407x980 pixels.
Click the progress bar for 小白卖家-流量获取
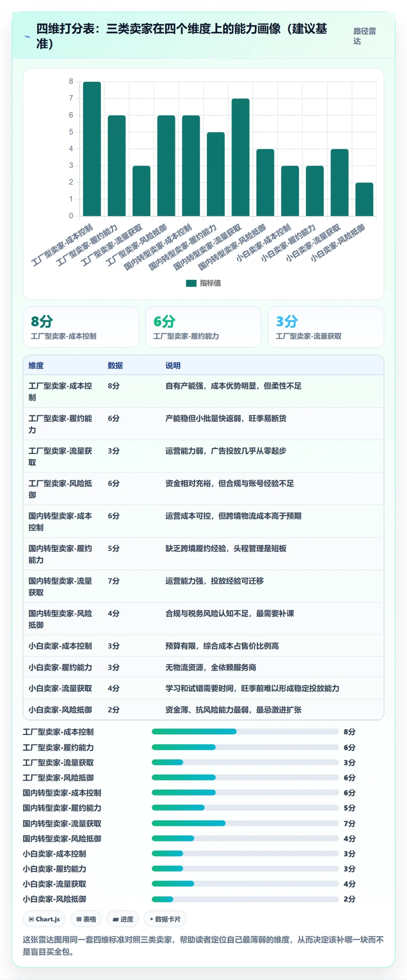point(245,884)
